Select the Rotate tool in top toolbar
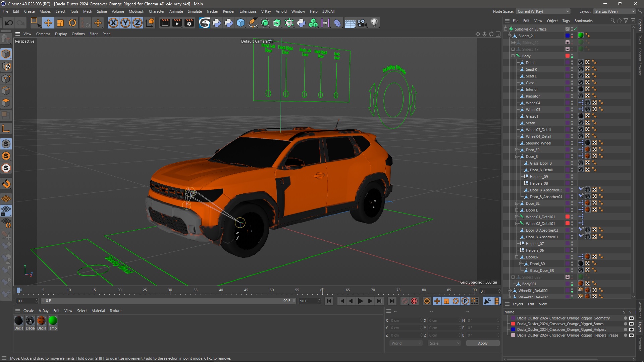Screen dimensions: 644x362 [72, 23]
